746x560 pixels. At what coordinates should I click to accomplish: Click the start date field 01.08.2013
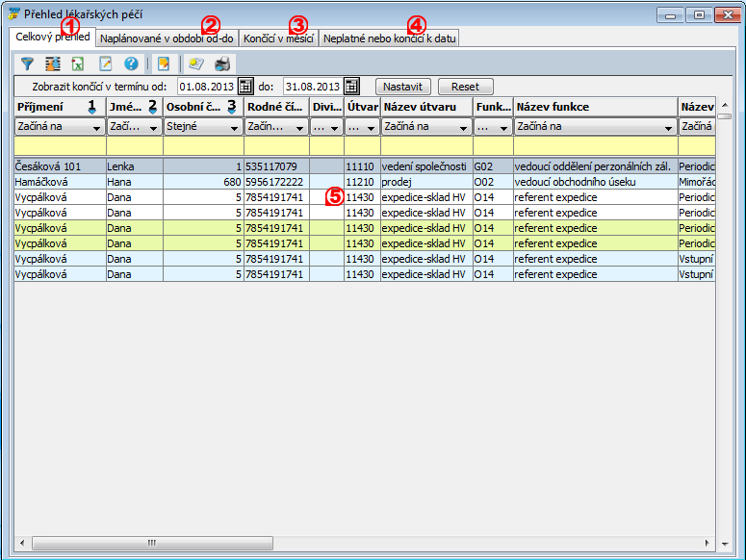(206, 86)
